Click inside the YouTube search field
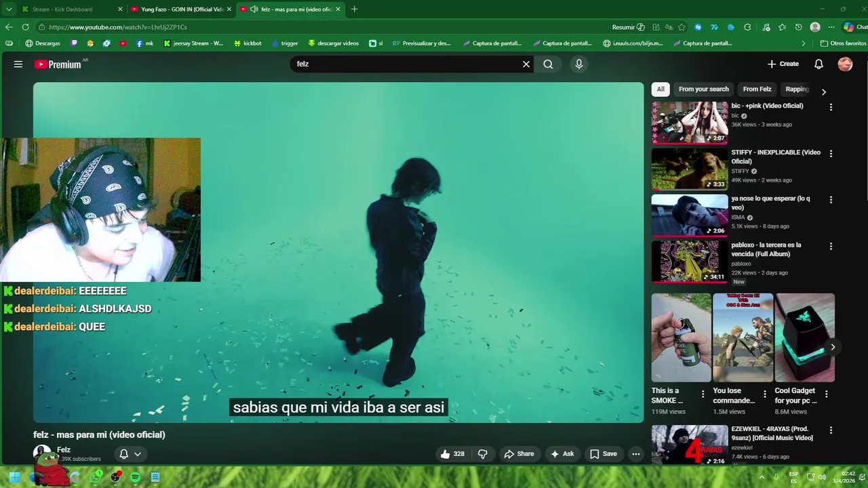Viewport: 868px width, 488px height. tap(407, 64)
